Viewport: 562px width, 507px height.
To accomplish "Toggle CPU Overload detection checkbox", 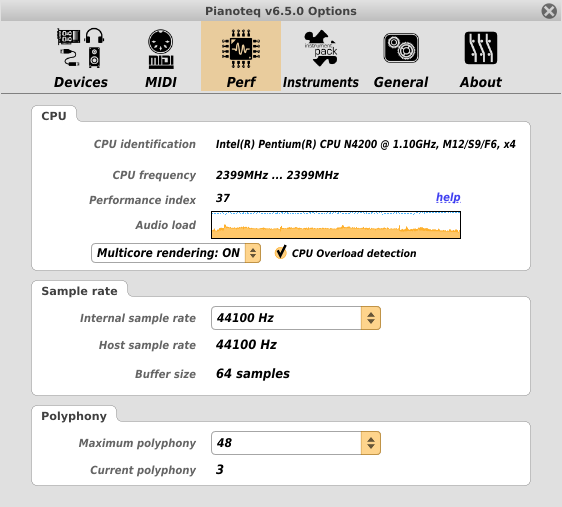I will point(281,253).
